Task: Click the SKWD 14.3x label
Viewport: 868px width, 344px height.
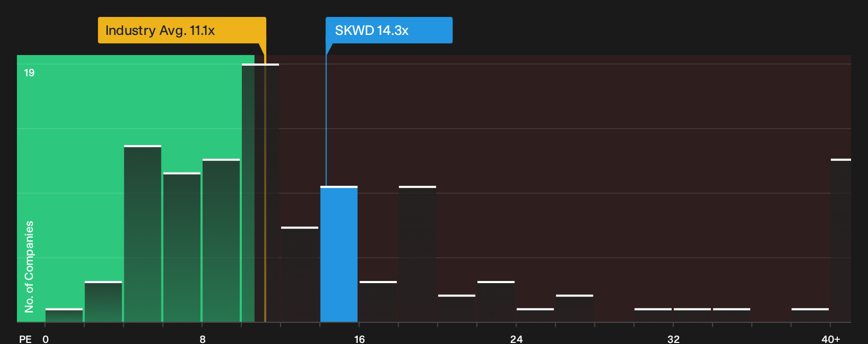Action: pyautogui.click(x=389, y=30)
